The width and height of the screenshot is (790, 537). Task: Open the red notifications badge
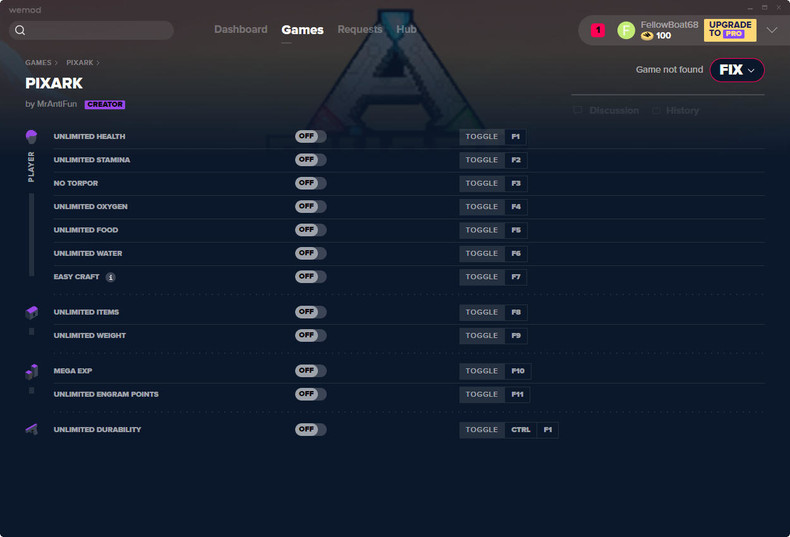598,30
